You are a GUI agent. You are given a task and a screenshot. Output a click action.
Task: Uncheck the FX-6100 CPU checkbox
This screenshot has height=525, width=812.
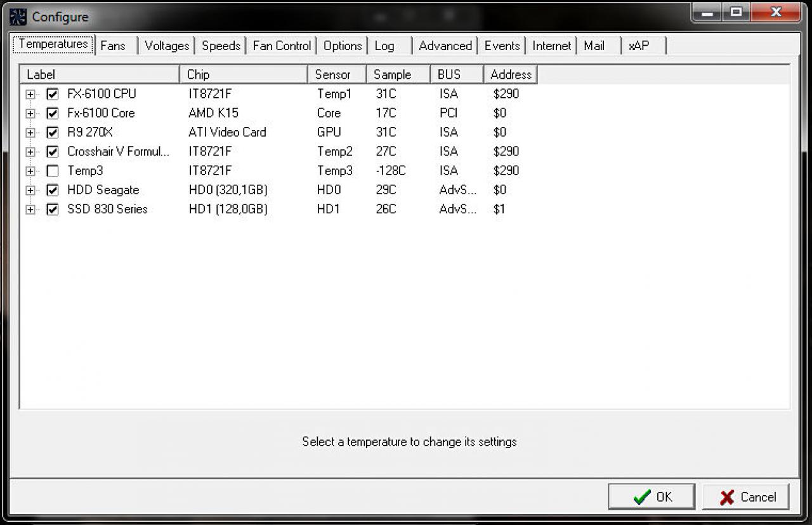(53, 95)
